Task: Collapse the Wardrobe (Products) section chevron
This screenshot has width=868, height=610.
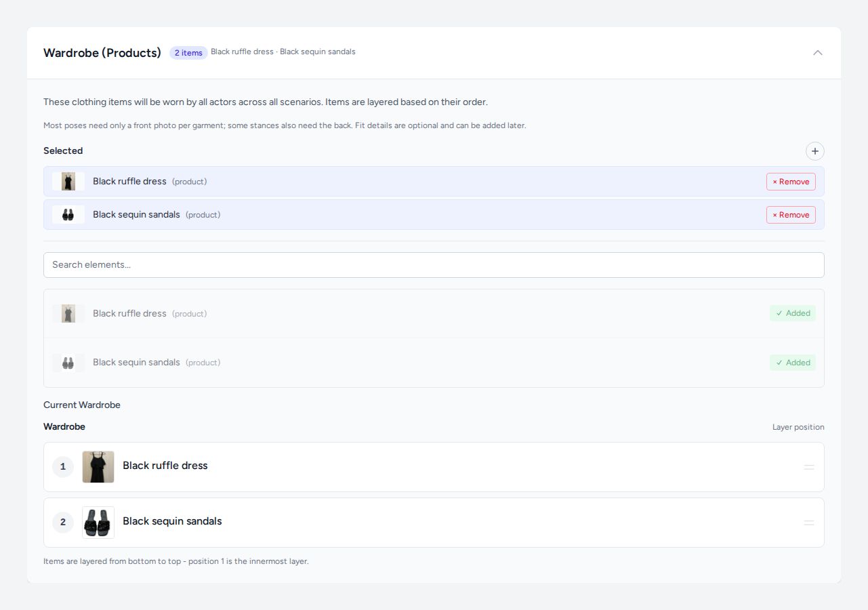Action: click(x=818, y=53)
